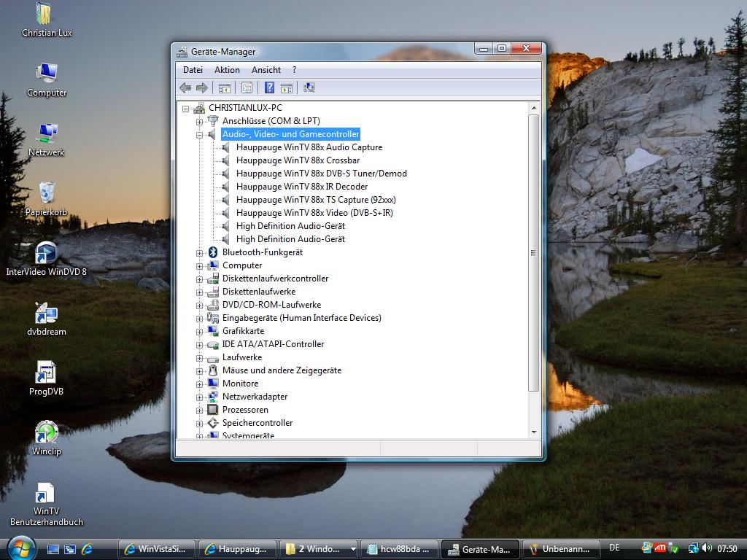The image size is (747, 560).
Task: Click the scrollbar down arrow in device tree
Action: (533, 432)
